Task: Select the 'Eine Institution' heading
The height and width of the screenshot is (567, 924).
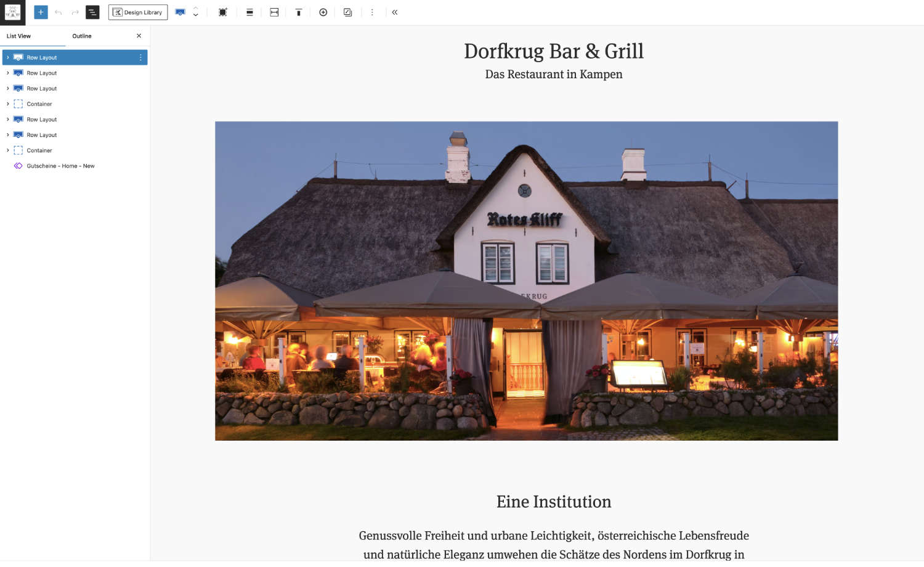Action: click(x=554, y=502)
